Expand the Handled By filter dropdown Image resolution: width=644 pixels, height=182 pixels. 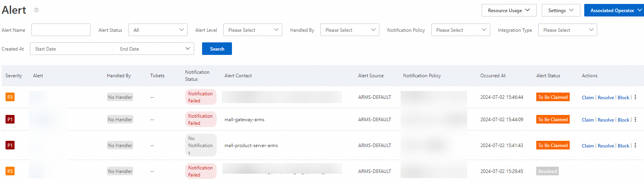click(350, 30)
